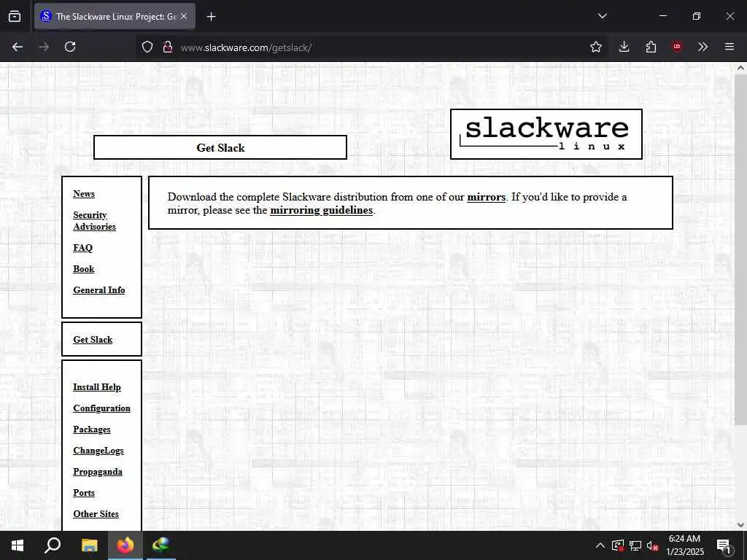
Task: Click the page vertical scrollbar thumb
Action: tap(740, 250)
